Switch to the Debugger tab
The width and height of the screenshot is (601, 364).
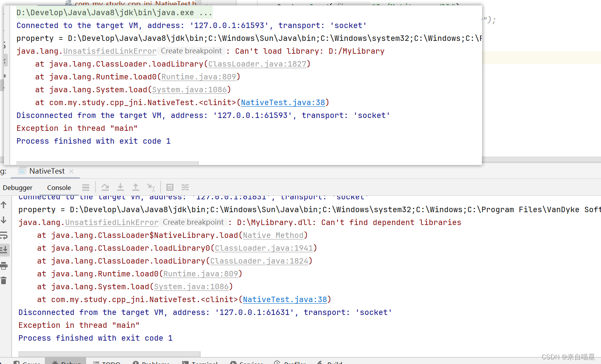coord(18,188)
